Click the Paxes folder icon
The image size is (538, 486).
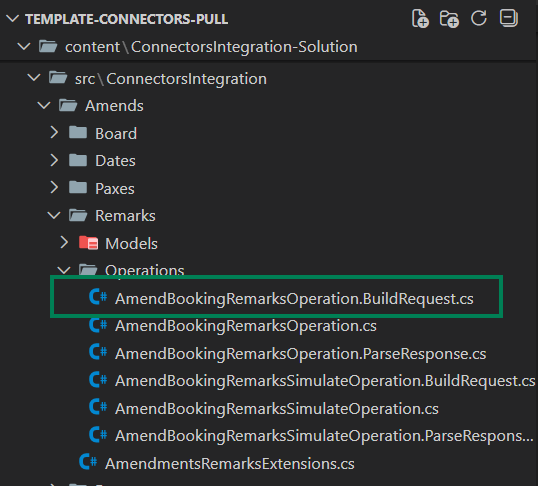coord(78,187)
